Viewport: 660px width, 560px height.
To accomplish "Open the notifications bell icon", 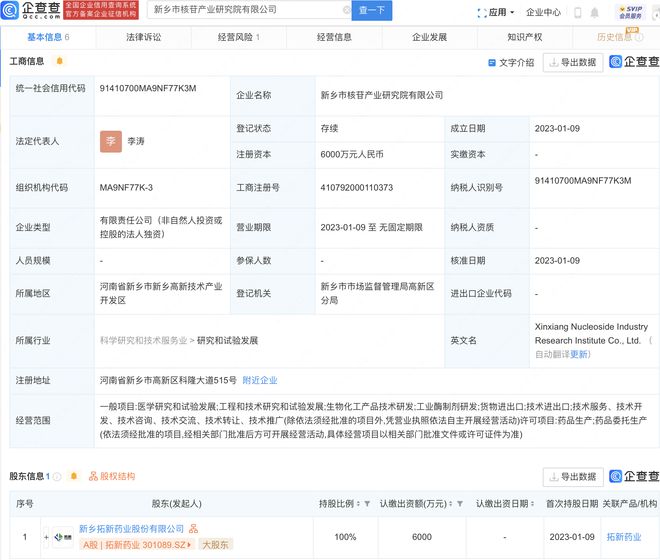I will coord(594,13).
